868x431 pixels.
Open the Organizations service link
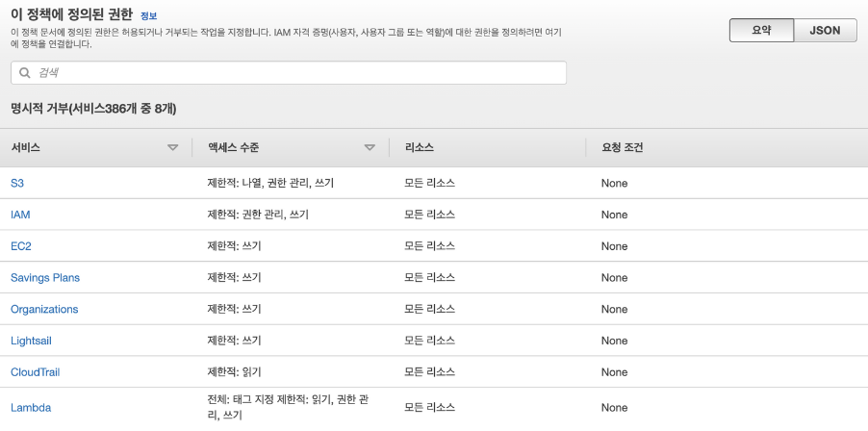pyautogui.click(x=44, y=309)
